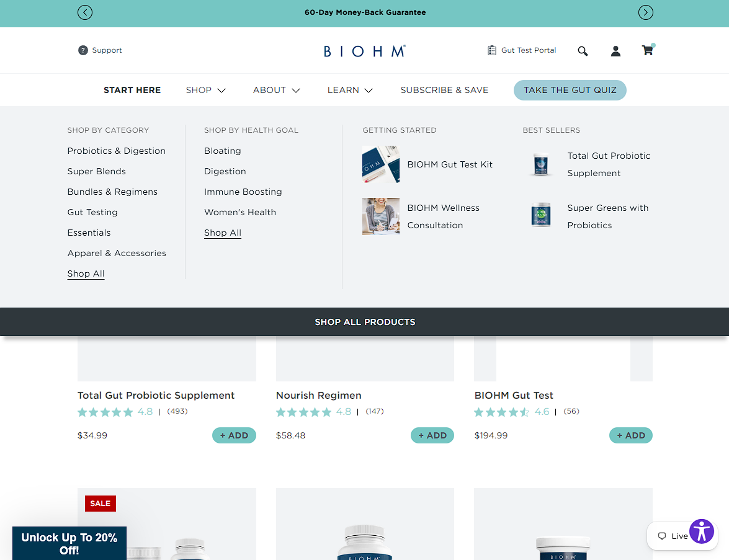This screenshot has width=729, height=560.
Task: Select START HERE menu item
Action: [x=132, y=90]
